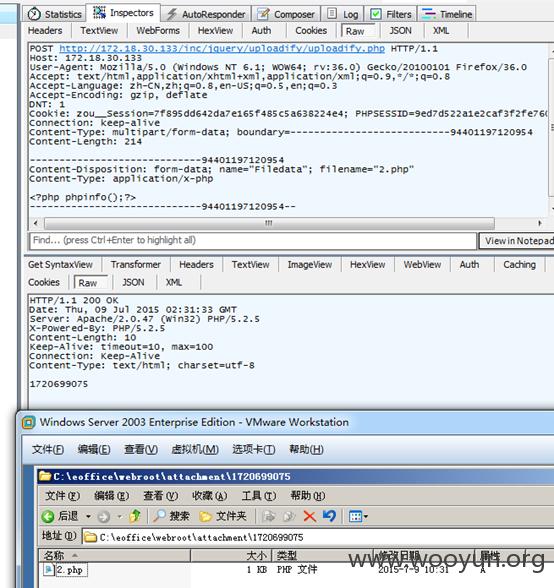Toggle the 文件夹 folders pane button
This screenshot has height=588, width=554.
(x=223, y=516)
